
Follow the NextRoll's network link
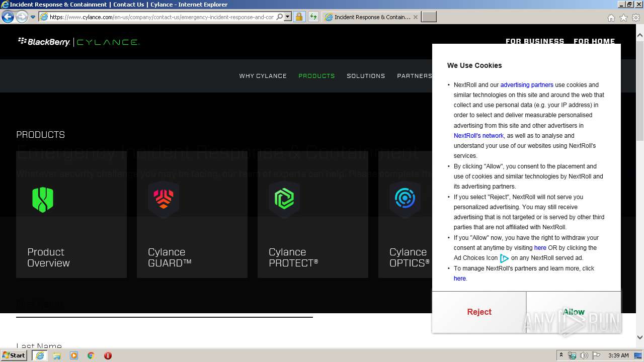coord(478,136)
